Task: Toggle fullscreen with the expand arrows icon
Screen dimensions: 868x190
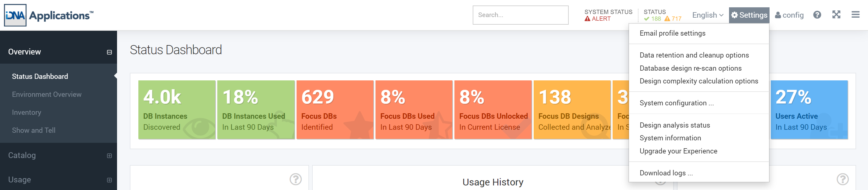Action: pos(836,15)
